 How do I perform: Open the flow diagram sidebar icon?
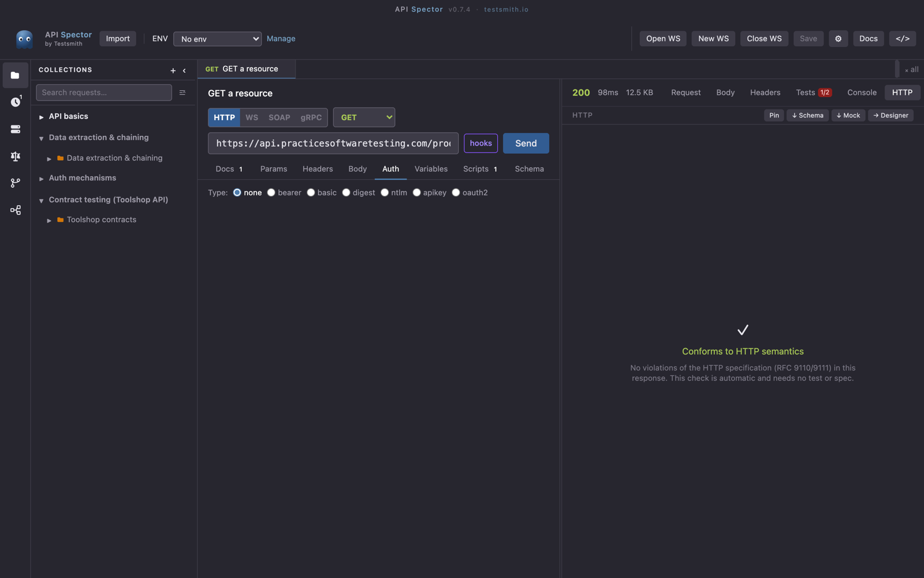click(x=15, y=210)
